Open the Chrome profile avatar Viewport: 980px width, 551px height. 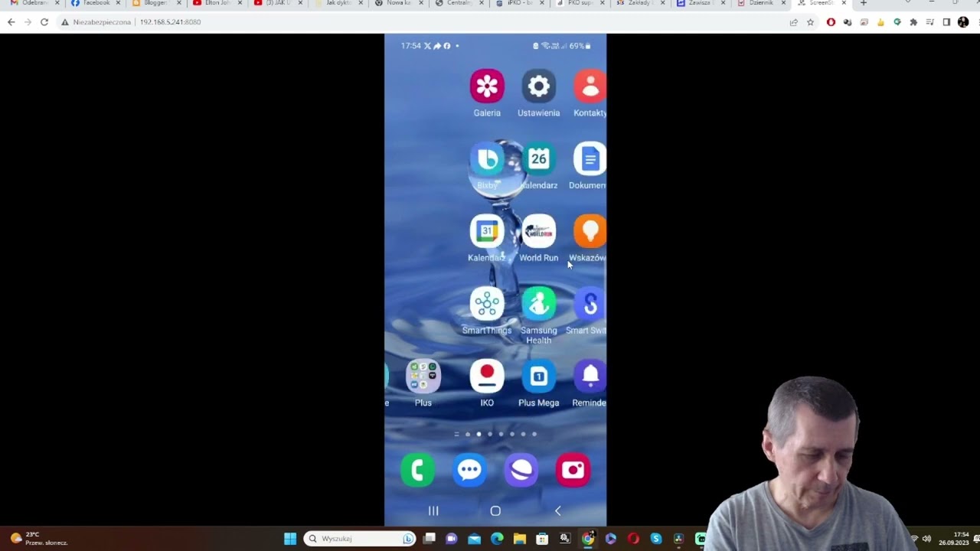coord(963,22)
